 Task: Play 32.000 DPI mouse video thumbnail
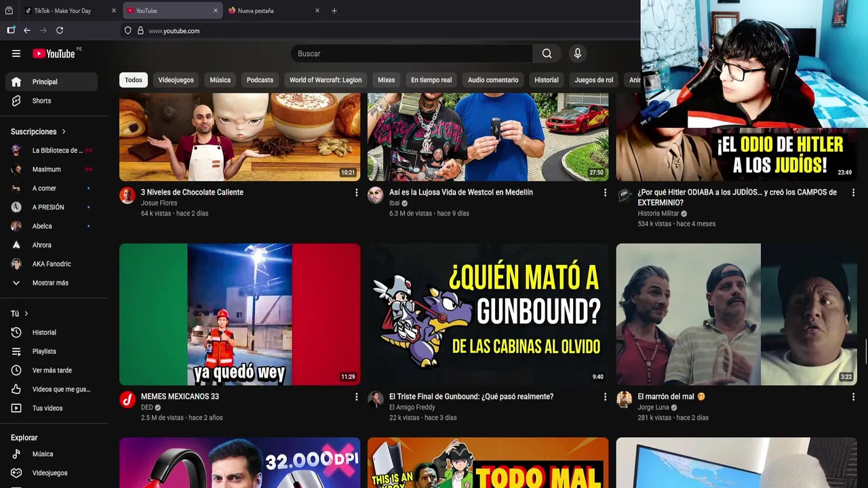tap(240, 463)
